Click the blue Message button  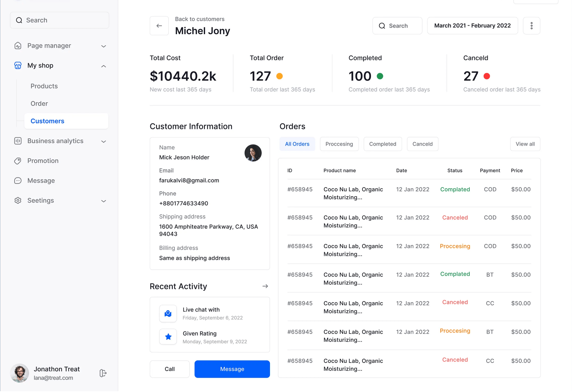click(232, 369)
